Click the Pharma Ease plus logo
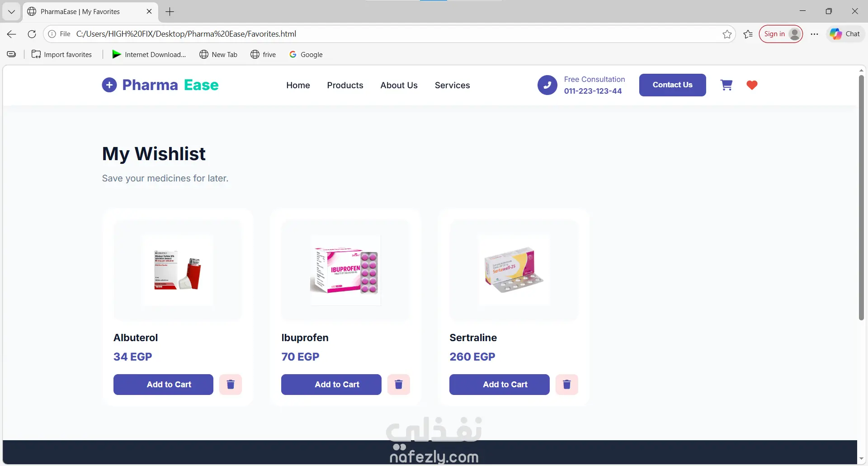 pos(109,85)
